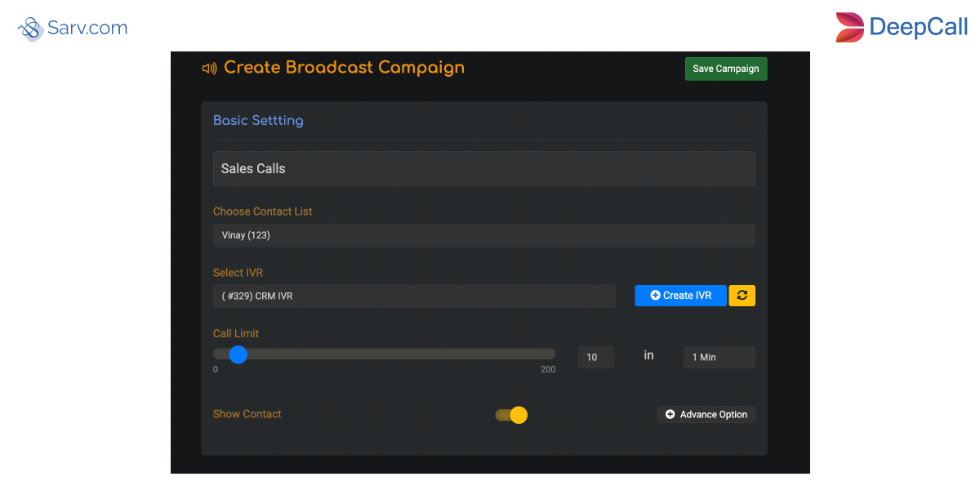Open the Choose Contact List dropdown
Screen dimensions: 980x490
483,235
